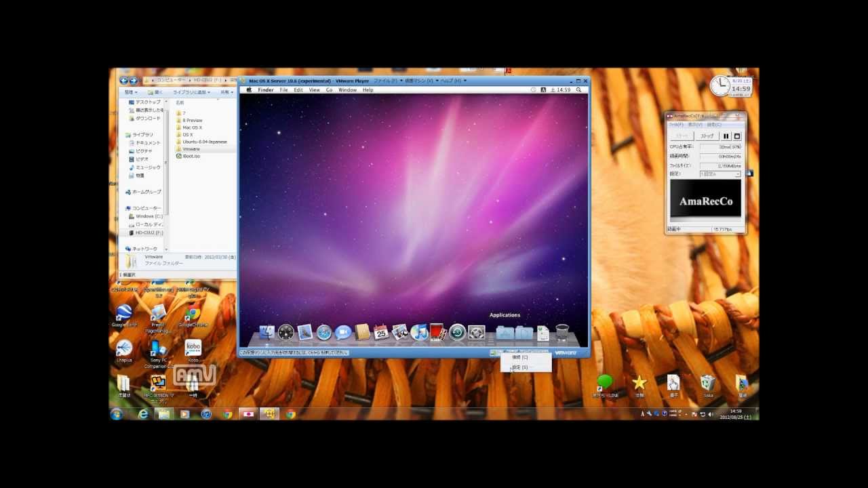Open the document stack icon in dock
Screen dimensions: 868x488
point(543,332)
